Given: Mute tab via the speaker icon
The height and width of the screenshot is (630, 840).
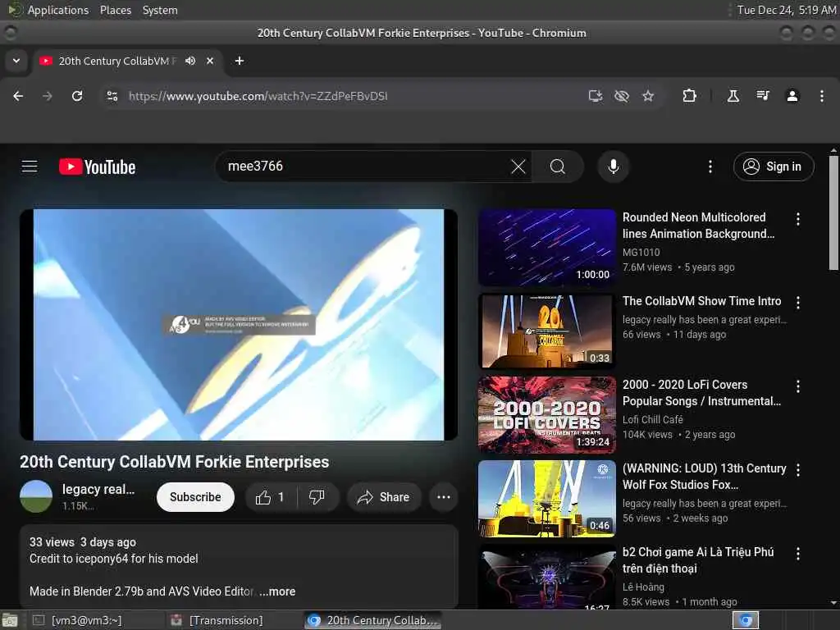Looking at the screenshot, I should (190, 61).
